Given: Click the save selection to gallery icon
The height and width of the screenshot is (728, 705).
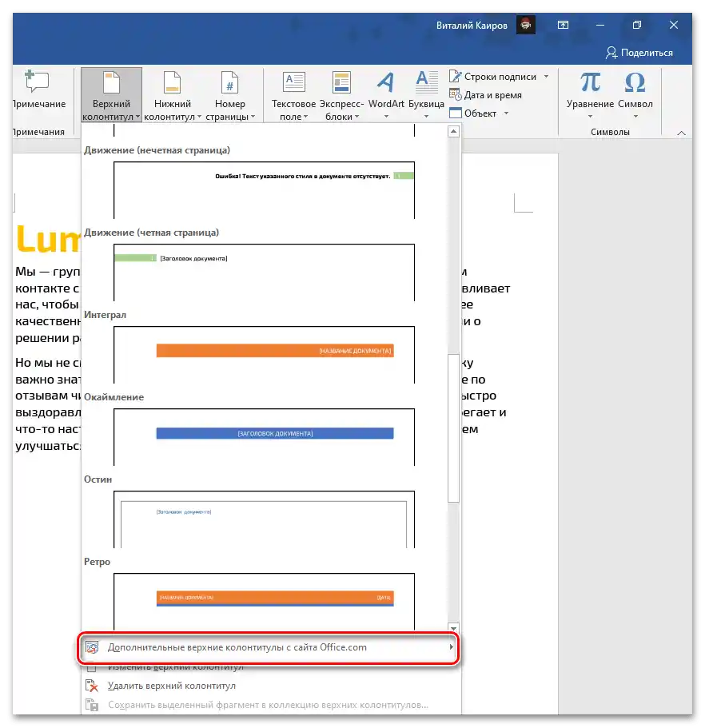Looking at the screenshot, I should click(92, 705).
